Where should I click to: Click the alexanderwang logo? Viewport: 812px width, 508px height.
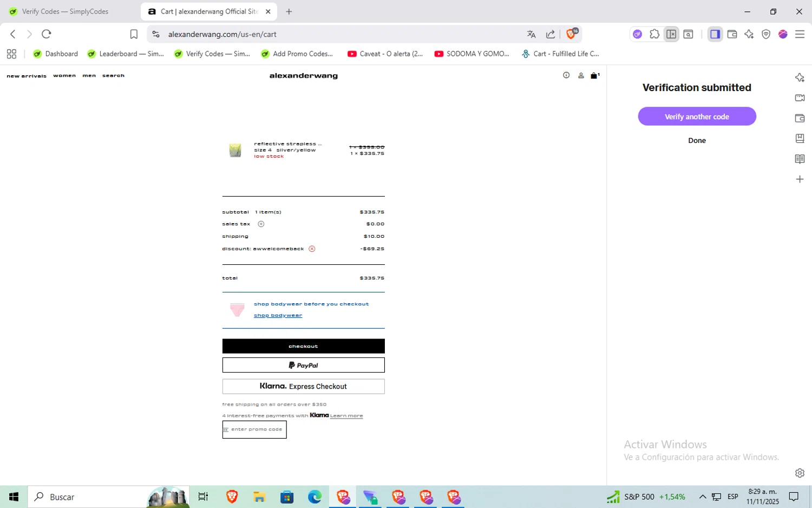tap(303, 76)
